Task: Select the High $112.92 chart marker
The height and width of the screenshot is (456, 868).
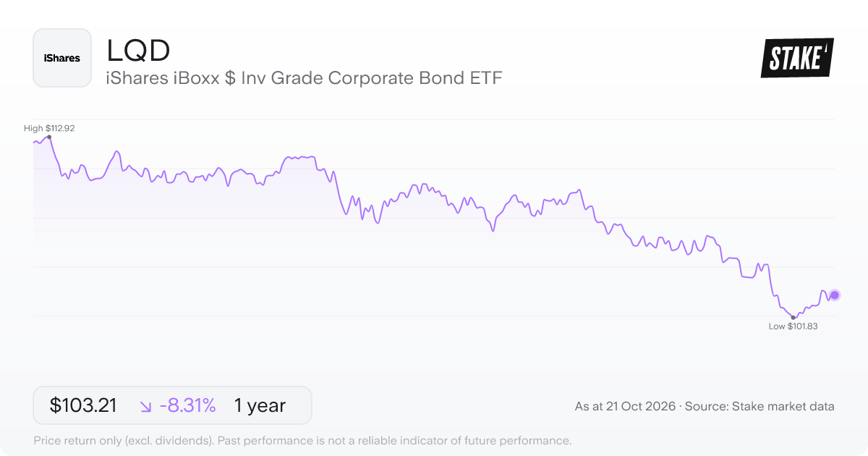Action: [x=49, y=137]
